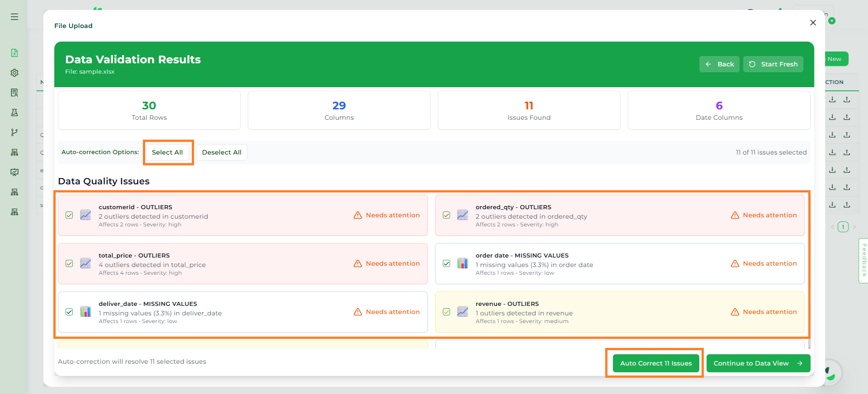Viewport: 868px width, 394px height.
Task: Click the line chart icon on customerid card
Action: pyautogui.click(x=85, y=215)
